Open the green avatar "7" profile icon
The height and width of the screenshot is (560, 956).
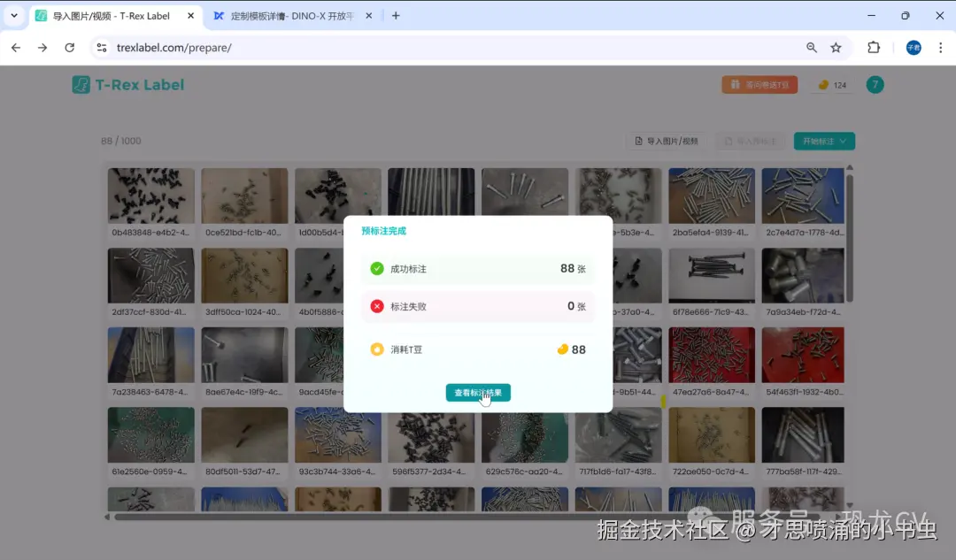pyautogui.click(x=875, y=84)
